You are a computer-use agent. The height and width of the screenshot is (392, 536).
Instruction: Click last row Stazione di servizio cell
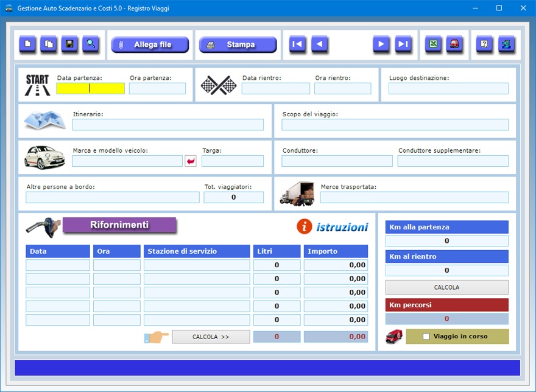[197, 320]
